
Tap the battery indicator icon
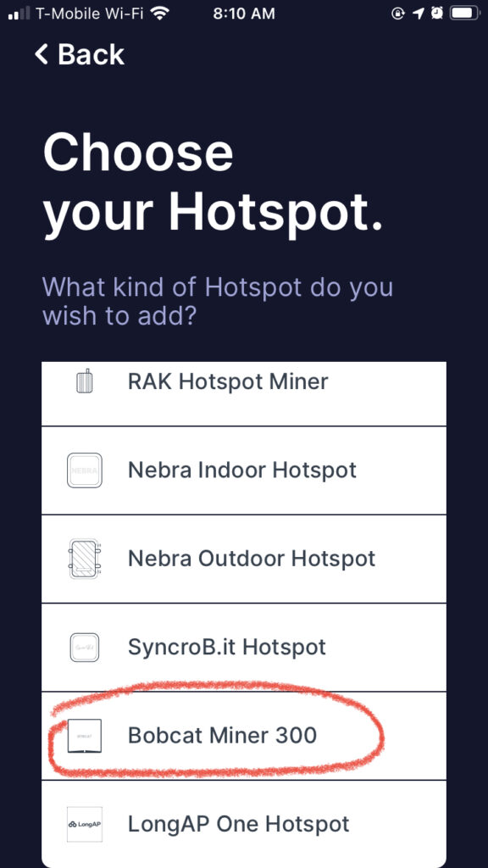463,14
